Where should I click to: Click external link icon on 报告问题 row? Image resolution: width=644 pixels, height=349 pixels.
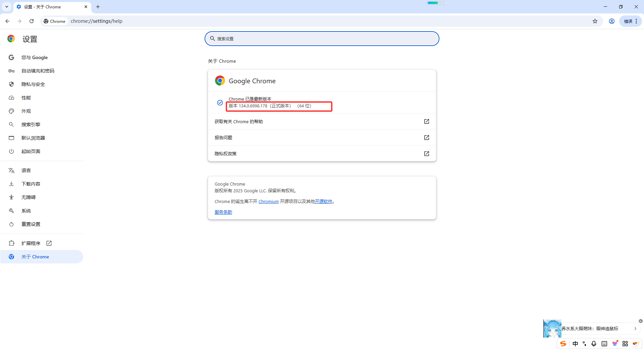tap(427, 138)
